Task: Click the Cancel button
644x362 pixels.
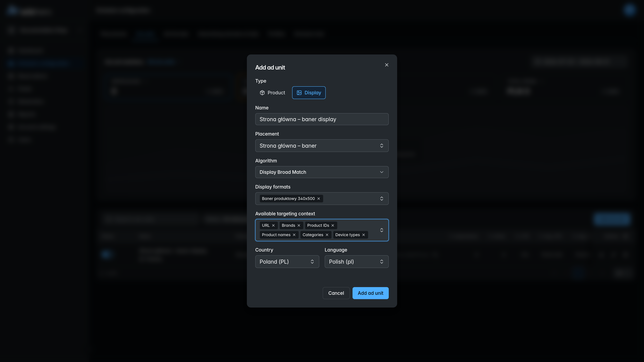Action: 336,293
